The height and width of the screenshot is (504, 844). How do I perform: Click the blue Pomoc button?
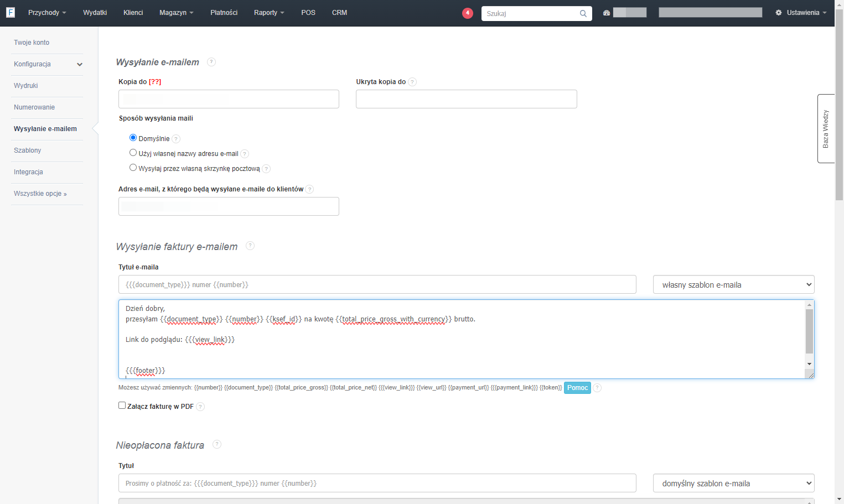[577, 388]
